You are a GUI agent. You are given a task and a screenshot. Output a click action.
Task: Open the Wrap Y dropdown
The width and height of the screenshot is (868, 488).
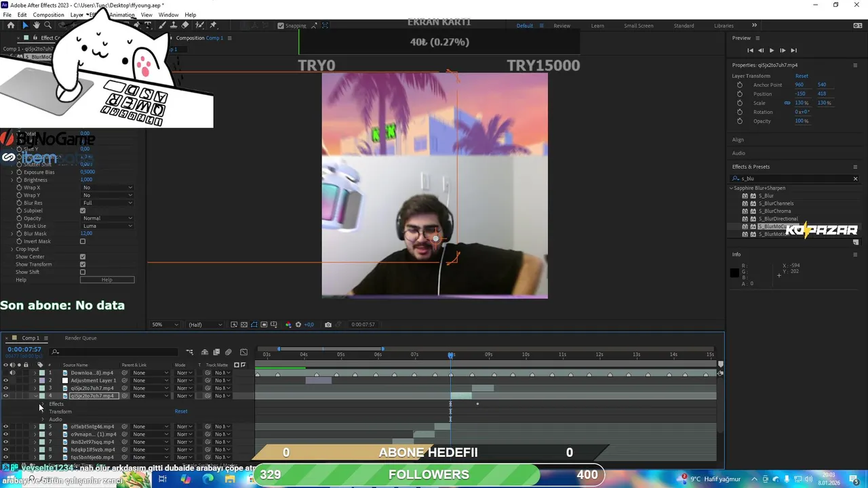coord(107,195)
